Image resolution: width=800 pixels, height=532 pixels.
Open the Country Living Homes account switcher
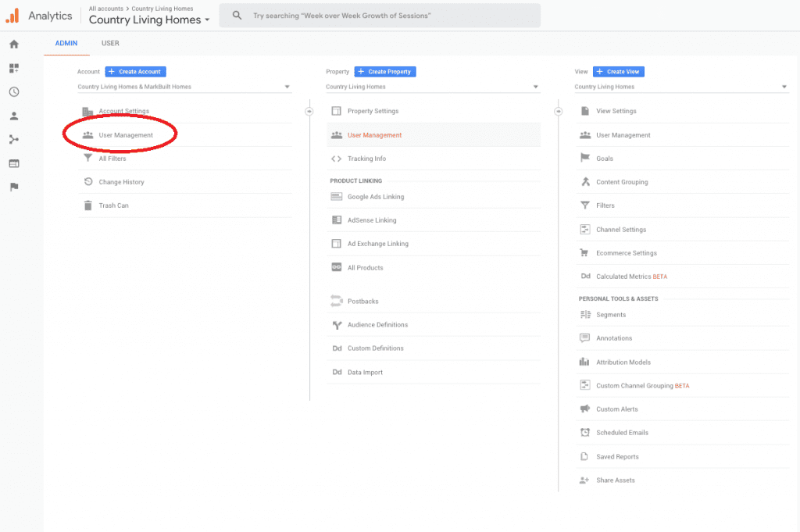[x=149, y=20]
